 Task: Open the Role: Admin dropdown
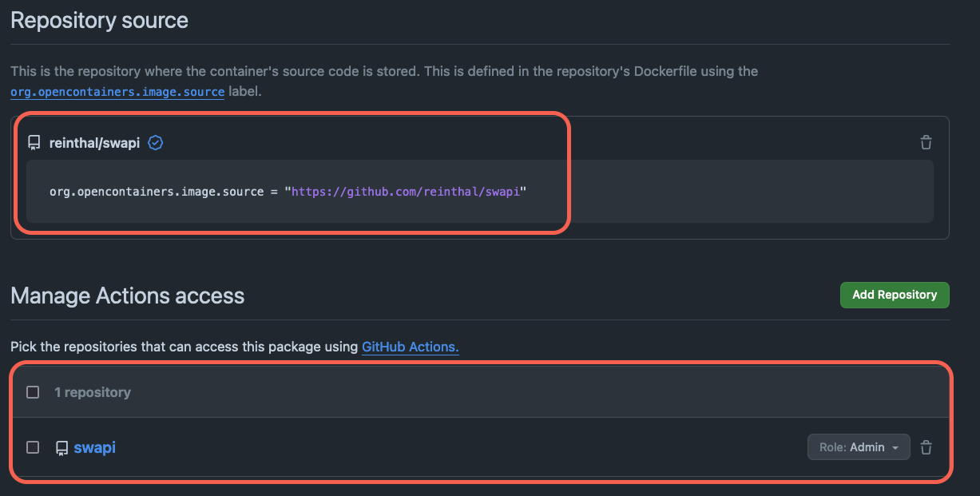(x=858, y=447)
